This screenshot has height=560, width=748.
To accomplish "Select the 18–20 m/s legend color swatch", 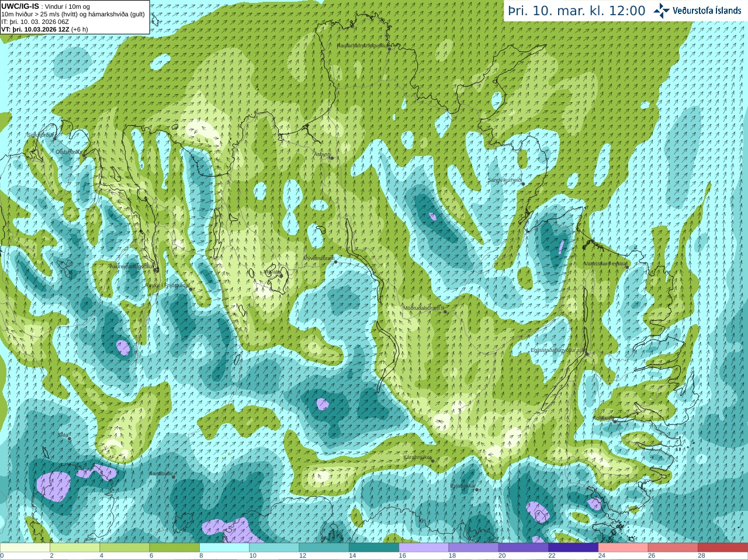I will [x=474, y=548].
